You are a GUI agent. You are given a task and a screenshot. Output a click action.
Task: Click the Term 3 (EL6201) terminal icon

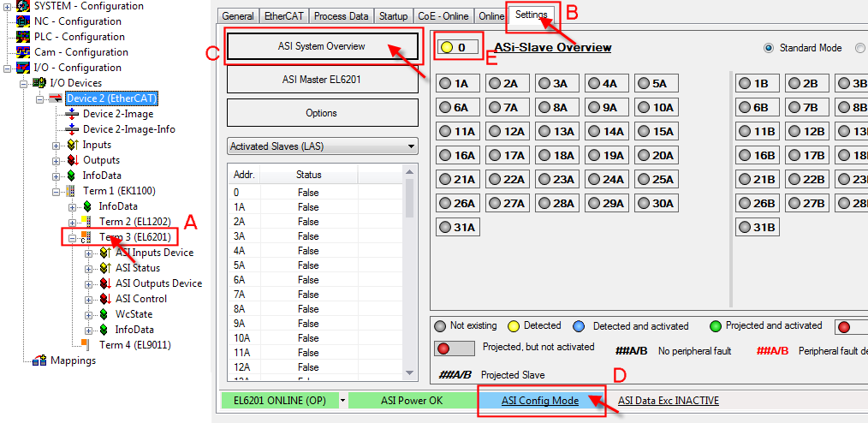tap(86, 237)
